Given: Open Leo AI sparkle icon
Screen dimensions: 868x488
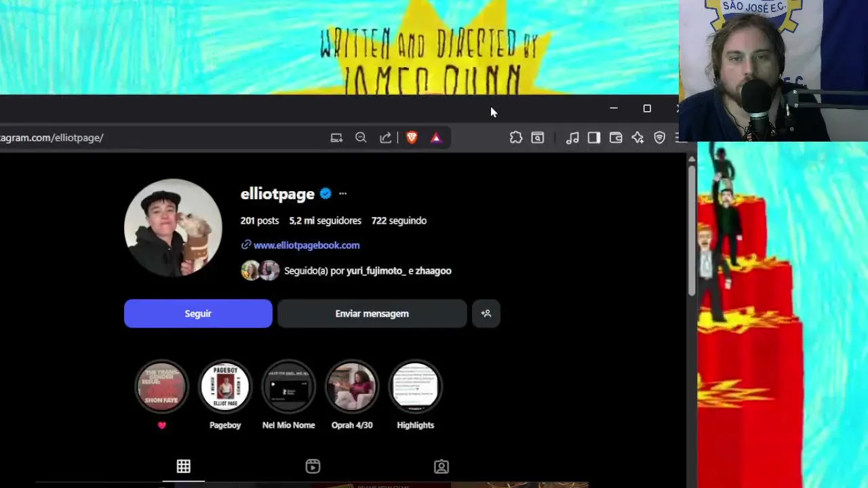Looking at the screenshot, I should coord(637,138).
